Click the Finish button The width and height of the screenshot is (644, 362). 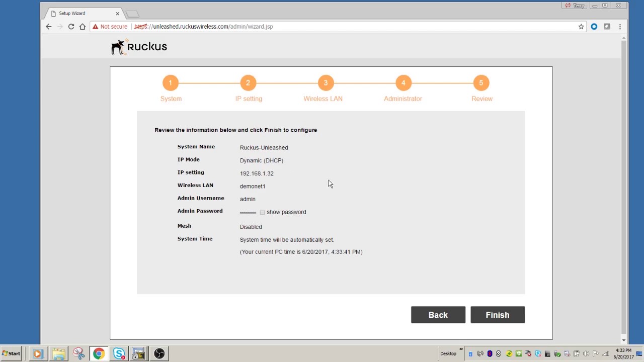pos(498,315)
